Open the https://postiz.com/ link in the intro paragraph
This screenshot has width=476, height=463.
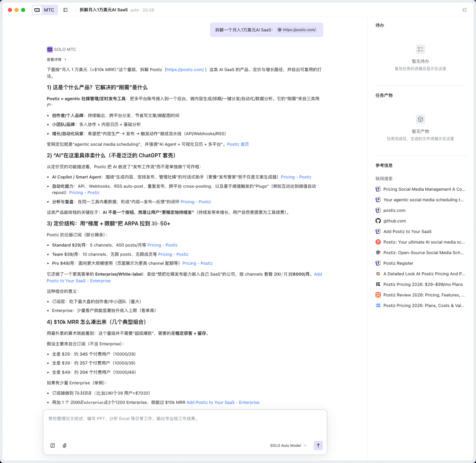tap(185, 70)
